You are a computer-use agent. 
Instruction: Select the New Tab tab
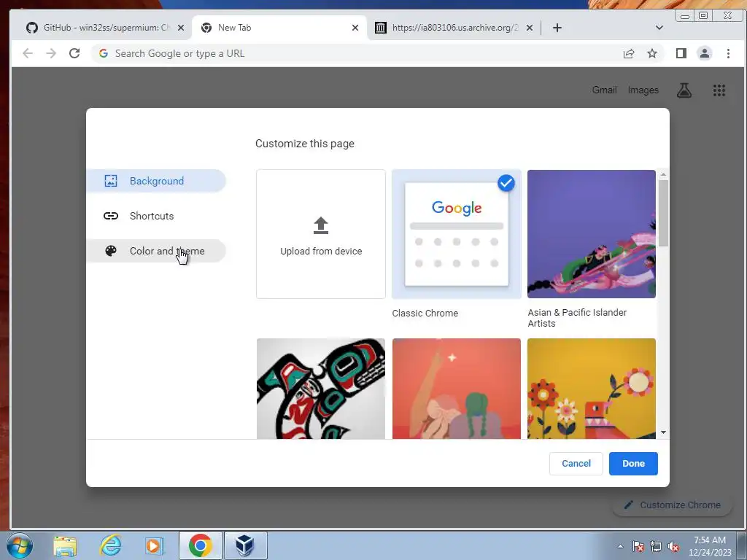(279, 28)
